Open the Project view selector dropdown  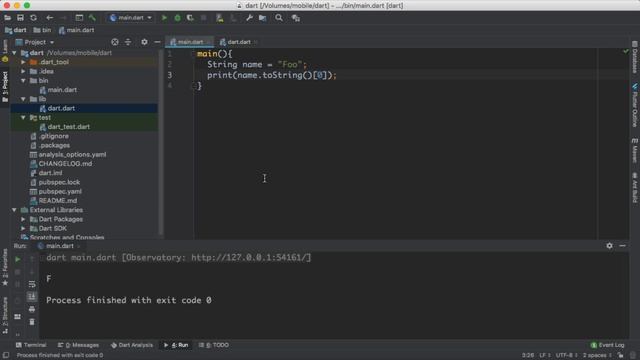coord(35,42)
